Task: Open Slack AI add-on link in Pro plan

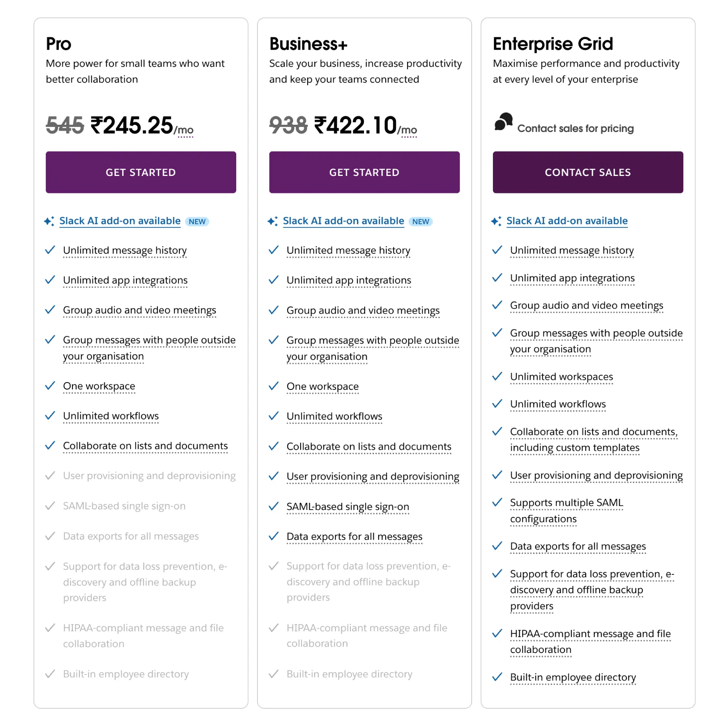Action: click(120, 221)
